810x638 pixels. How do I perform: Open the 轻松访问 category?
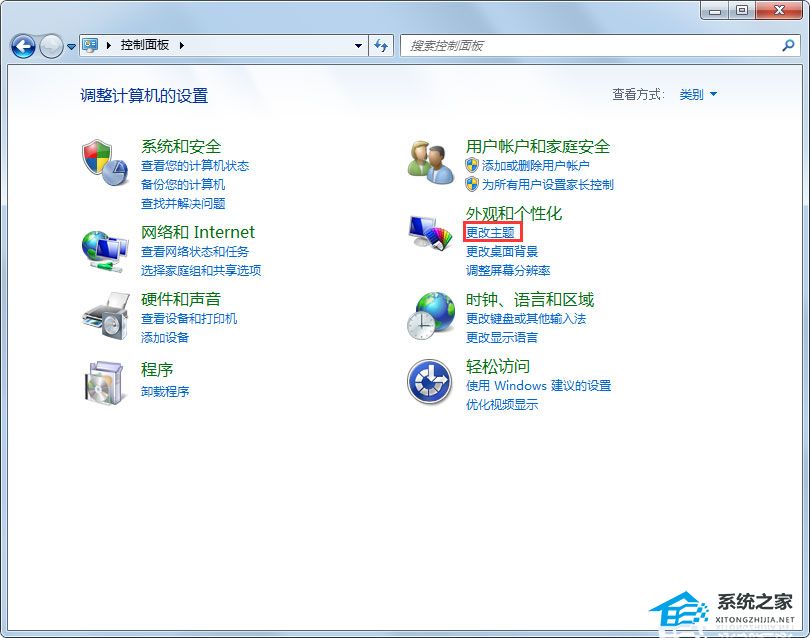[x=497, y=366]
